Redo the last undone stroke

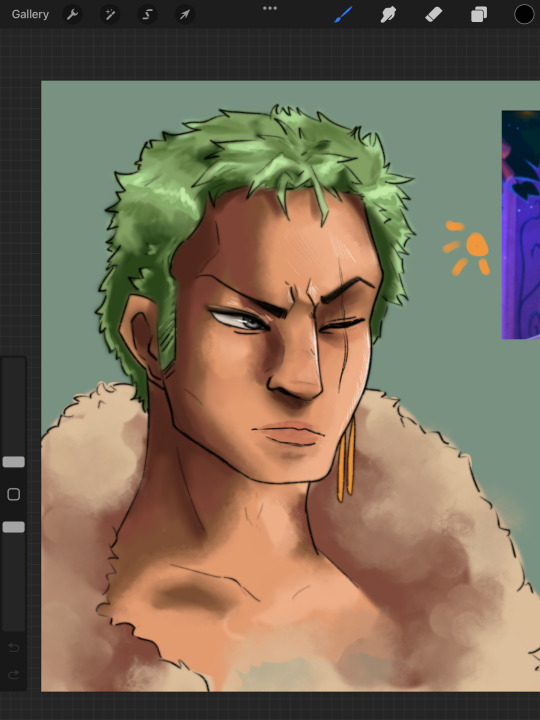point(14,674)
